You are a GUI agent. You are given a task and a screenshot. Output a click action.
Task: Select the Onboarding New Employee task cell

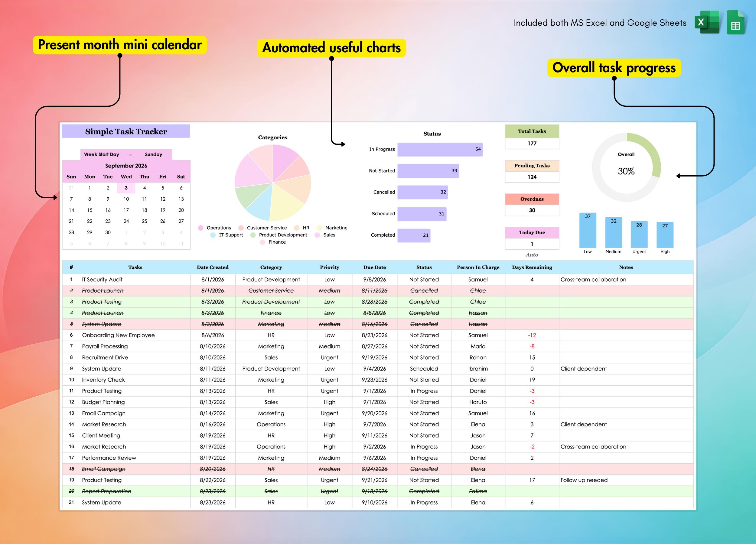(135, 335)
